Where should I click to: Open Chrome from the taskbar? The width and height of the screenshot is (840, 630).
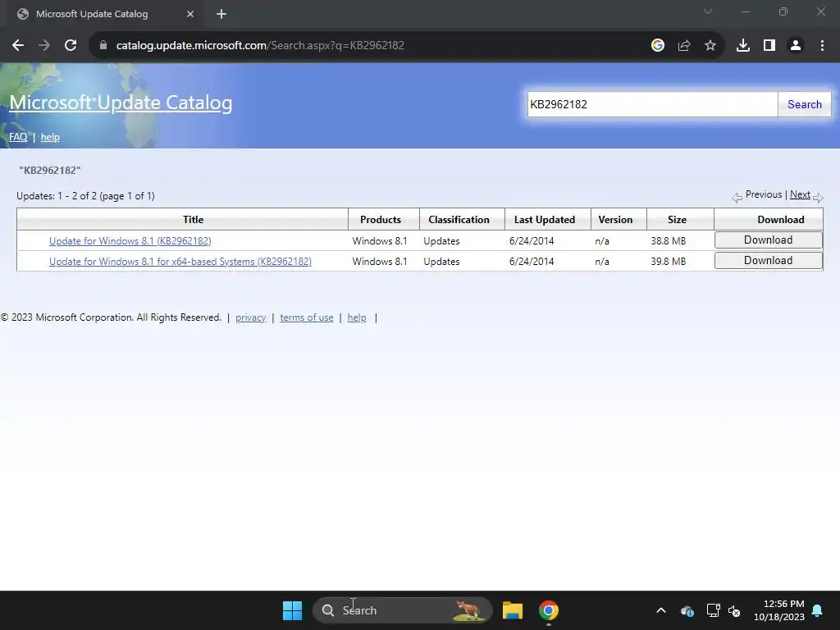click(549, 610)
